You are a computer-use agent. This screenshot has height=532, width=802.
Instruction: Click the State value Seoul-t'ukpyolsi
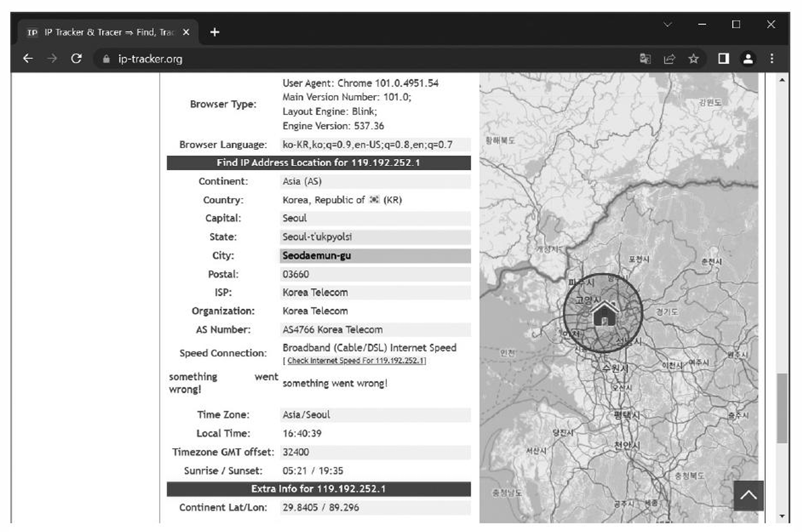point(317,237)
